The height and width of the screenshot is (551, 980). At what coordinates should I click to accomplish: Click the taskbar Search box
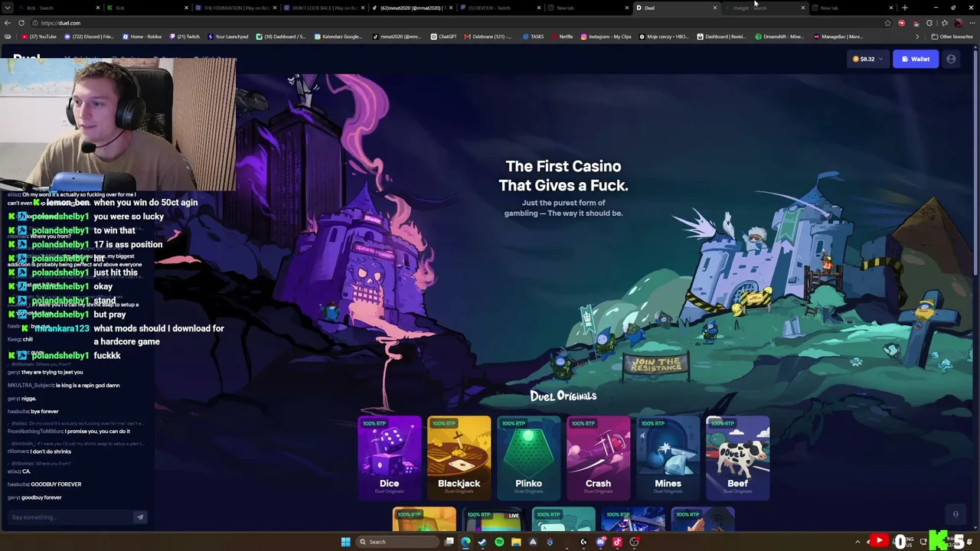tap(398, 542)
